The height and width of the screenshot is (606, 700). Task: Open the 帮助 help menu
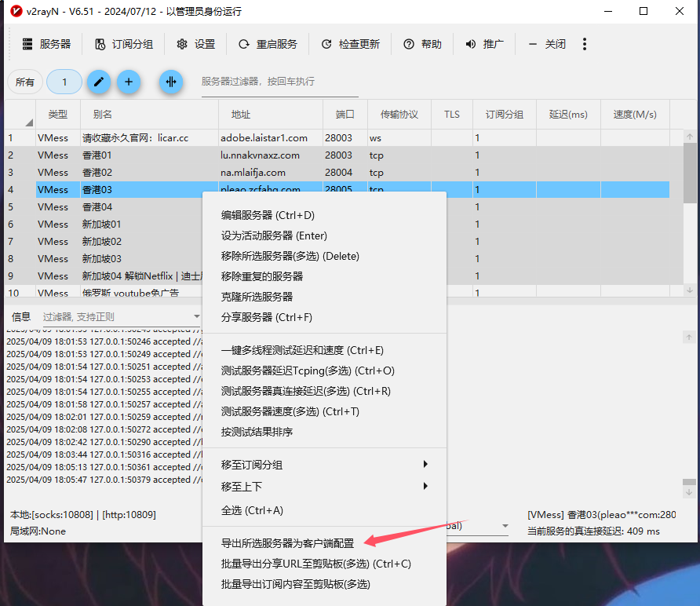(422, 44)
